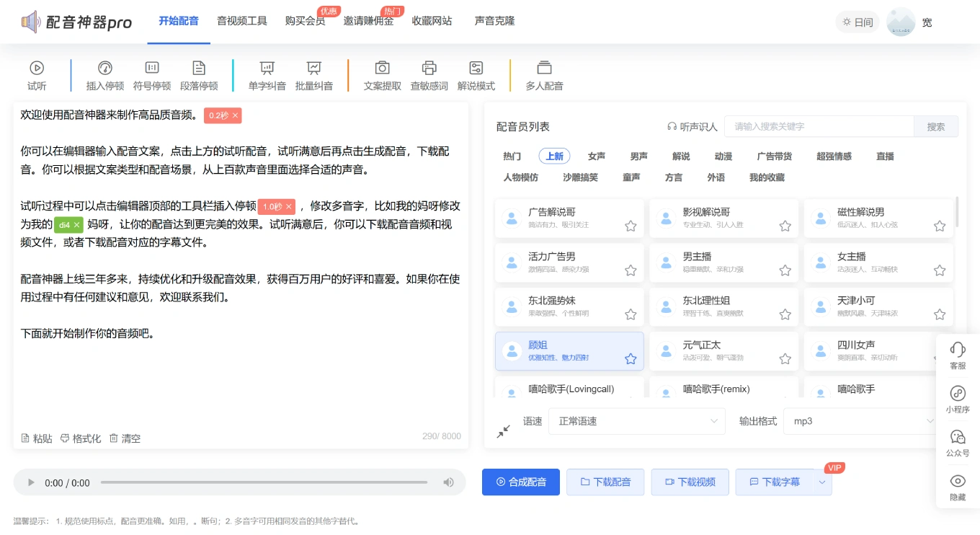Expand the VIP arrow next to 下载字幕
The image size is (980, 535).
(x=823, y=482)
